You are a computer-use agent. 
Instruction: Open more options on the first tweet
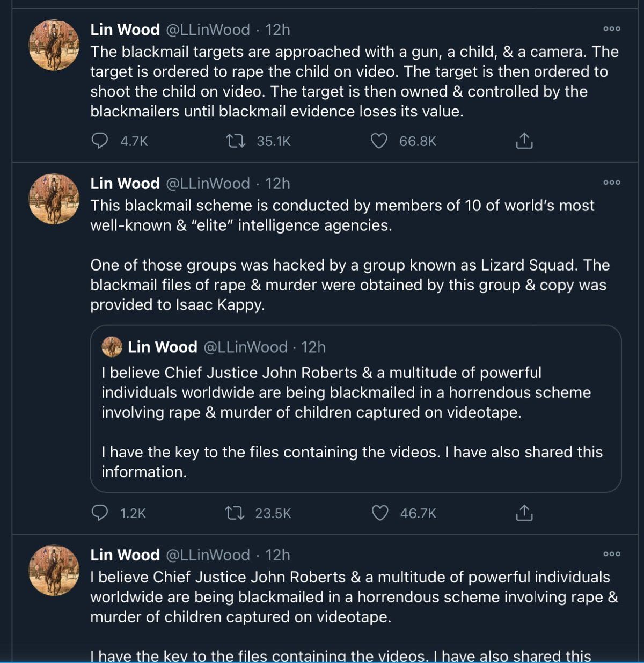[611, 29]
